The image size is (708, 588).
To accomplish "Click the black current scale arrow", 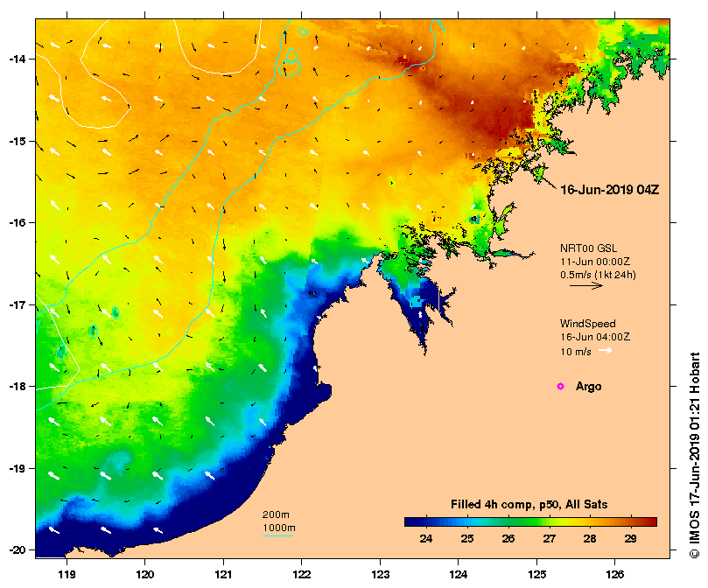I will (586, 285).
